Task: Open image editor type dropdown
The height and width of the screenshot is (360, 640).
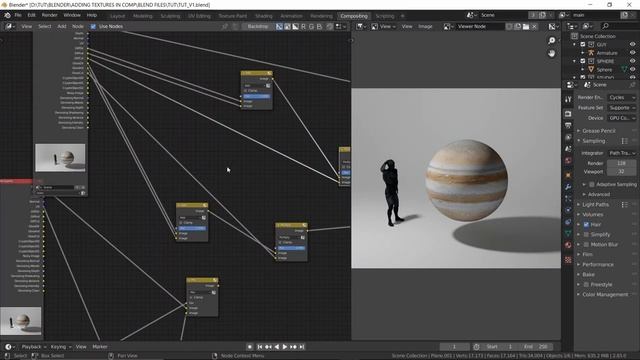Action: point(361,26)
